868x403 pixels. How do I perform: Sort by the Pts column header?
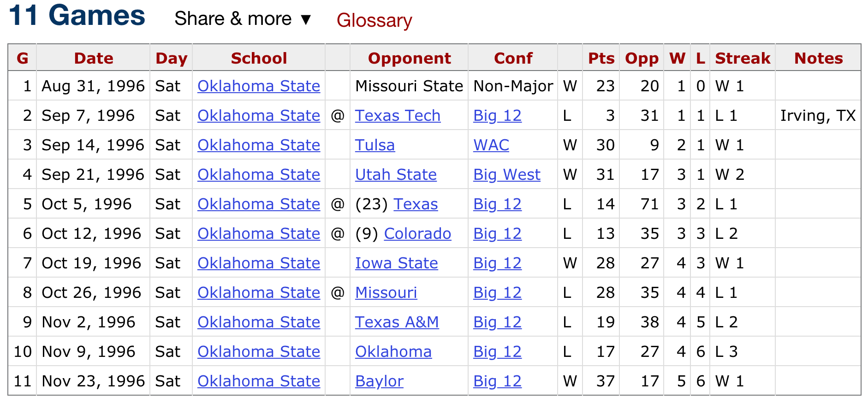click(601, 58)
